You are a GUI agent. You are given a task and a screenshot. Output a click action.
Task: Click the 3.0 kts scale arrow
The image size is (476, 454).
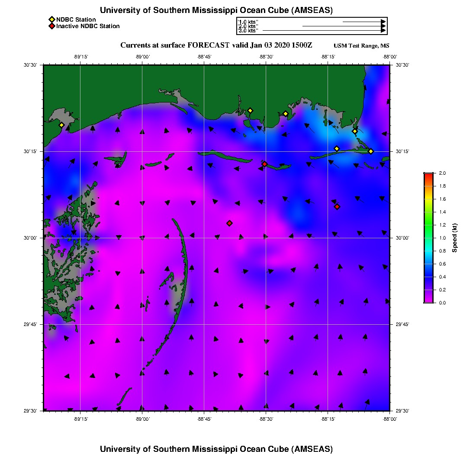(324, 31)
